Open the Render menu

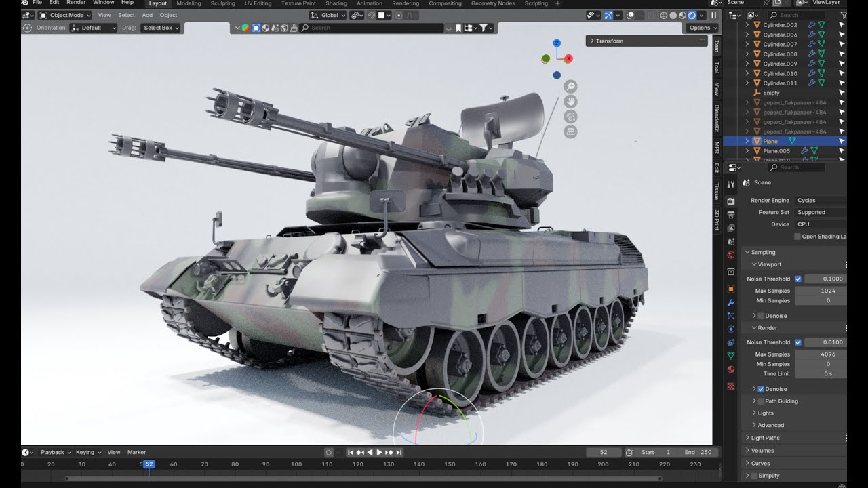[76, 3]
